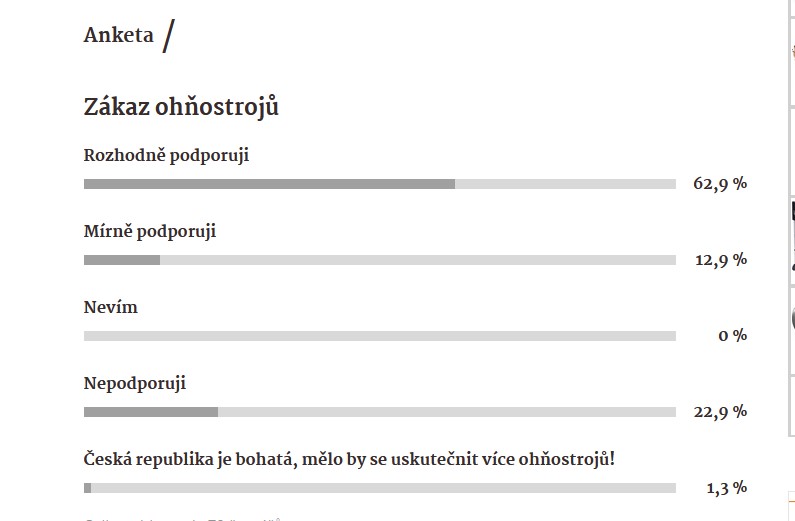Vote for Rozhodně podporuji option
795x521 pixels.
tap(166, 155)
